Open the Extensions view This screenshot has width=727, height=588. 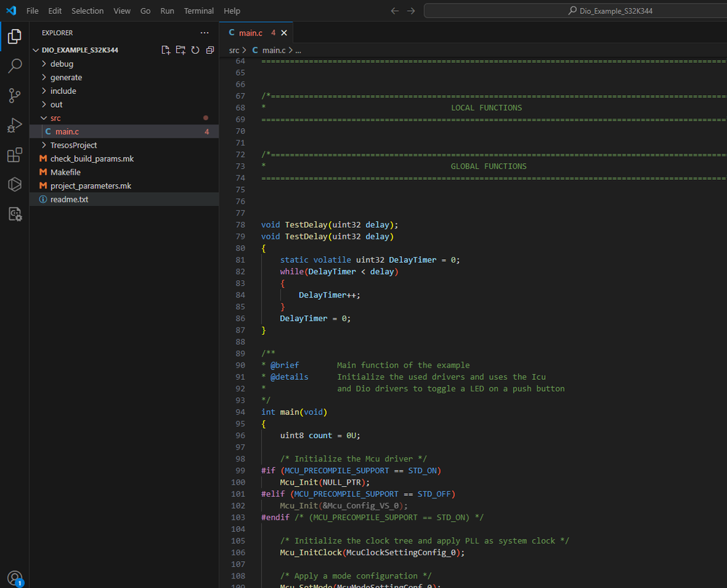[15, 155]
